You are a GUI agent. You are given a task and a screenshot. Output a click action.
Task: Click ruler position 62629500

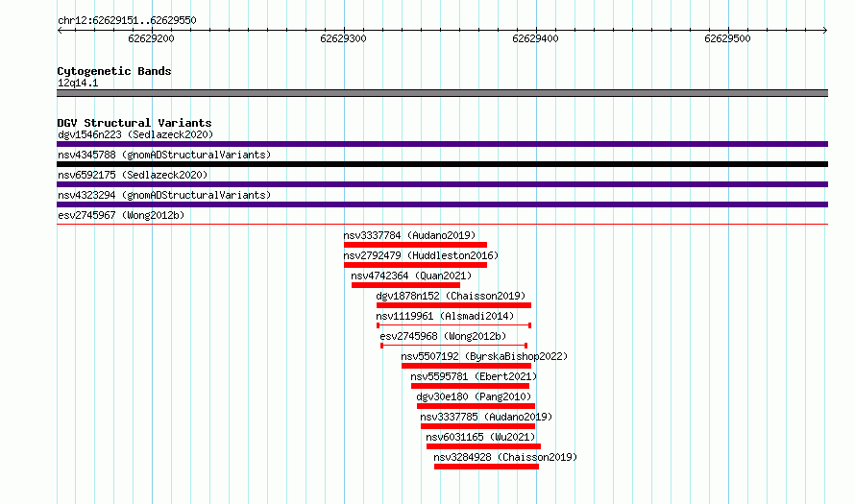click(727, 38)
